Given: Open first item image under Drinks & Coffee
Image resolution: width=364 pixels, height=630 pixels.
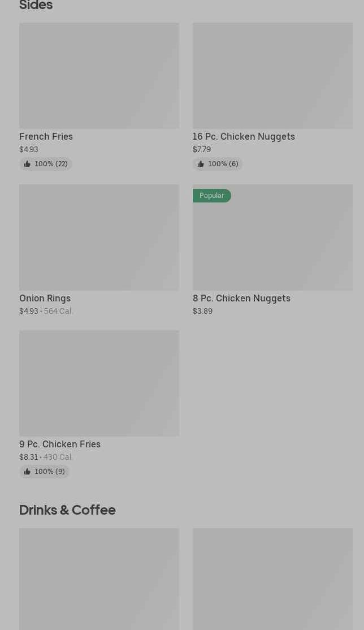Looking at the screenshot, I should pyautogui.click(x=99, y=579).
